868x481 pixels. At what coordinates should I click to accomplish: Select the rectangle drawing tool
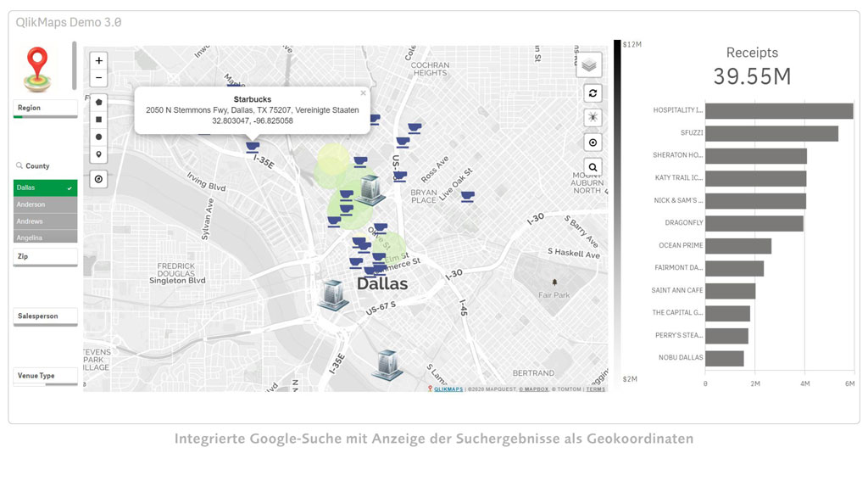tap(98, 119)
